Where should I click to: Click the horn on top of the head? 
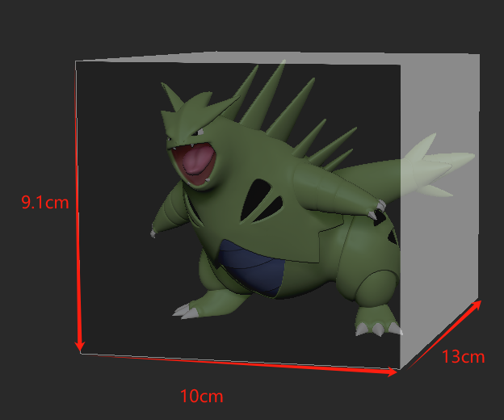173,99
